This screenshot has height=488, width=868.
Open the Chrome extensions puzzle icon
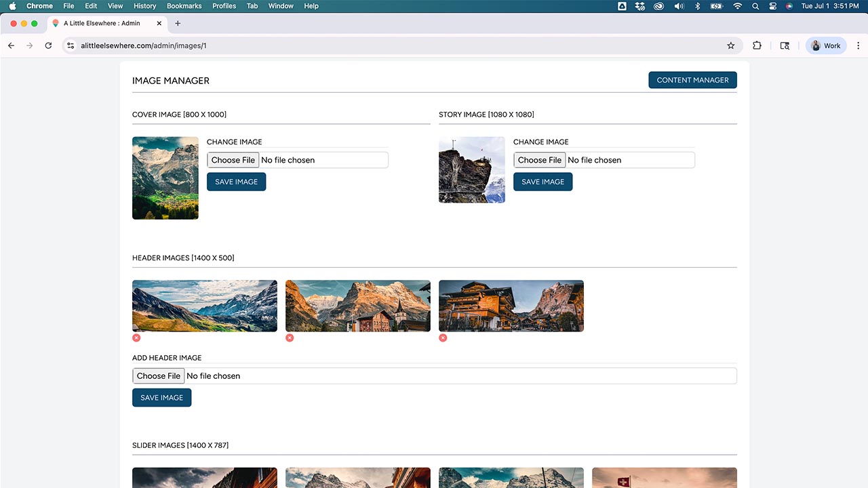click(757, 45)
